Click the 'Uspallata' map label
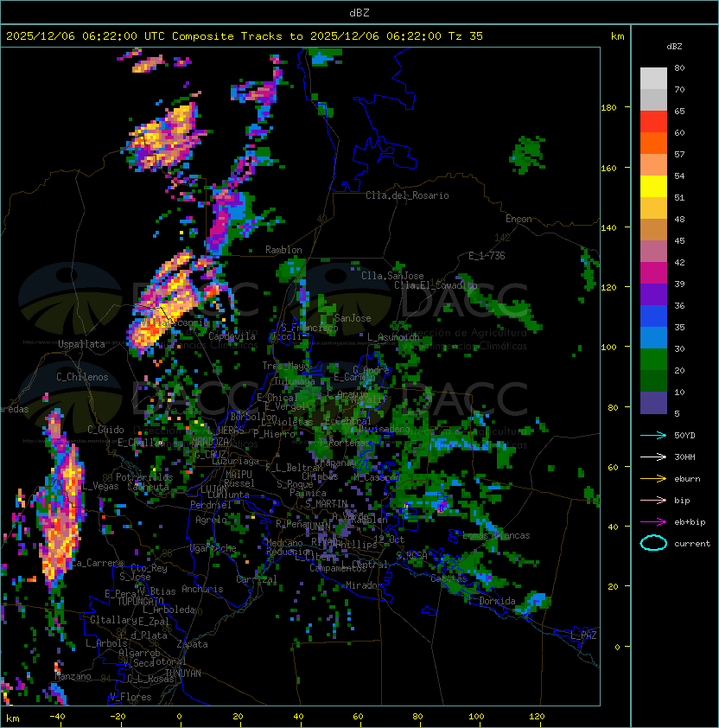 (81, 344)
